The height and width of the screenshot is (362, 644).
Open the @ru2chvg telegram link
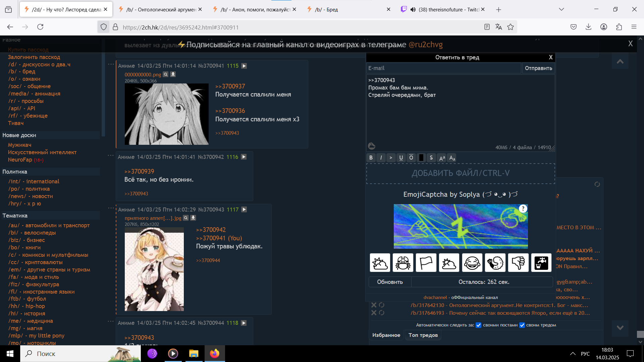tap(425, 45)
